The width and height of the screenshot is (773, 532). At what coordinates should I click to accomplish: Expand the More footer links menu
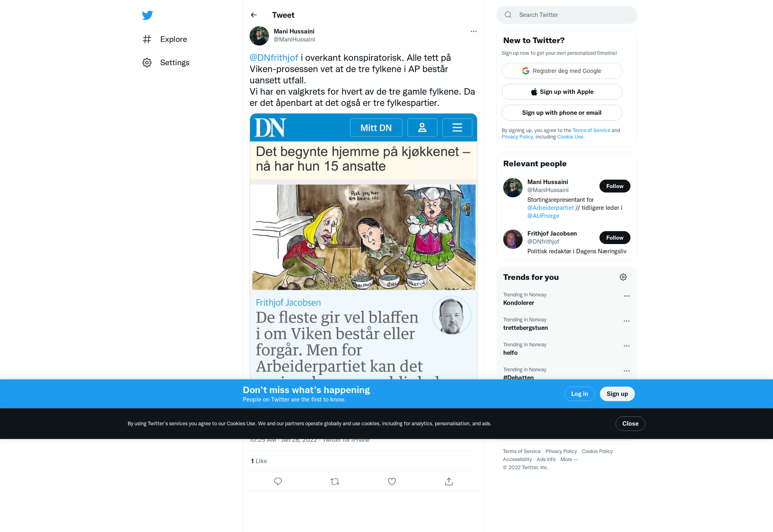569,460
